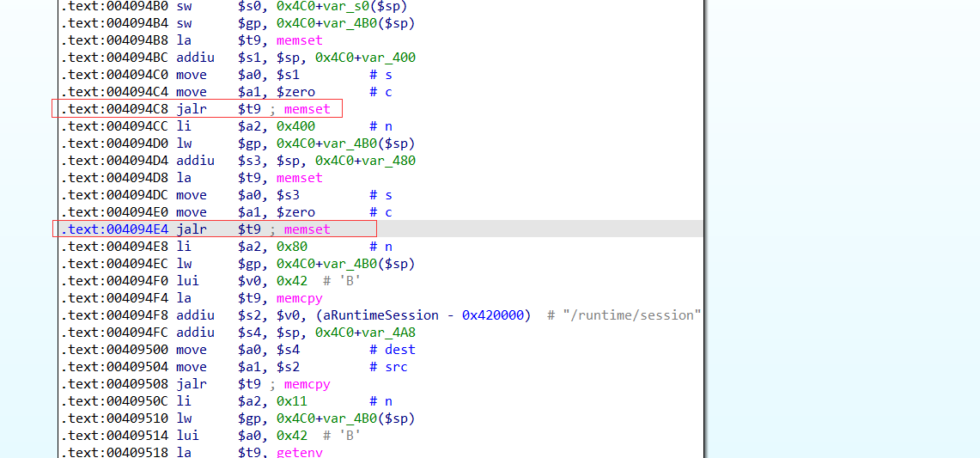
Task: Click getenv symbol on line 00409518
Action: (299, 452)
